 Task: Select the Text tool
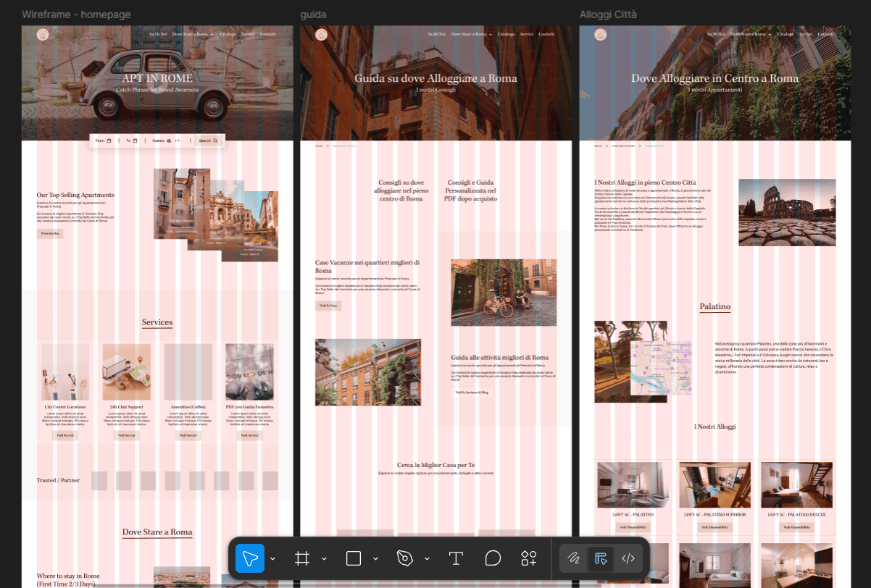[456, 558]
